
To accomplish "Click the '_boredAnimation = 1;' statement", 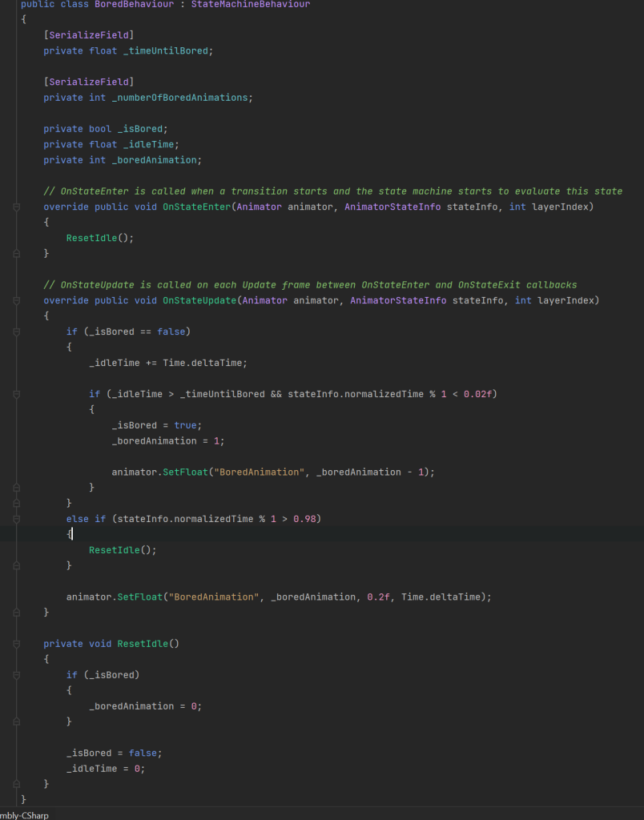I will [x=168, y=441].
